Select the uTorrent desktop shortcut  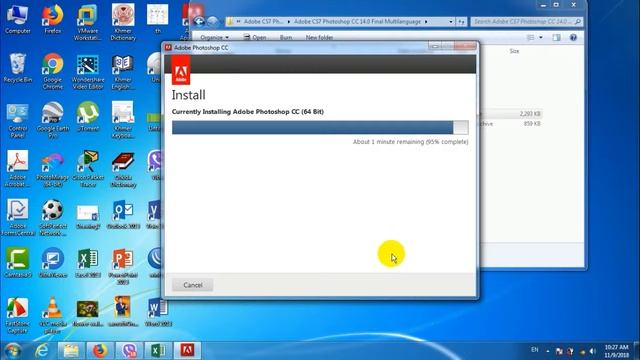[87, 117]
